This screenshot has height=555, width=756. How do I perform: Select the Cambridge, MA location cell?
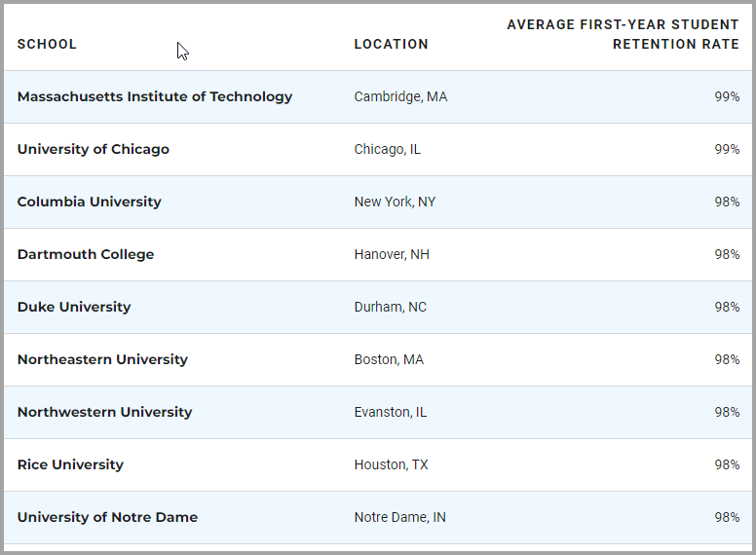[x=400, y=96]
